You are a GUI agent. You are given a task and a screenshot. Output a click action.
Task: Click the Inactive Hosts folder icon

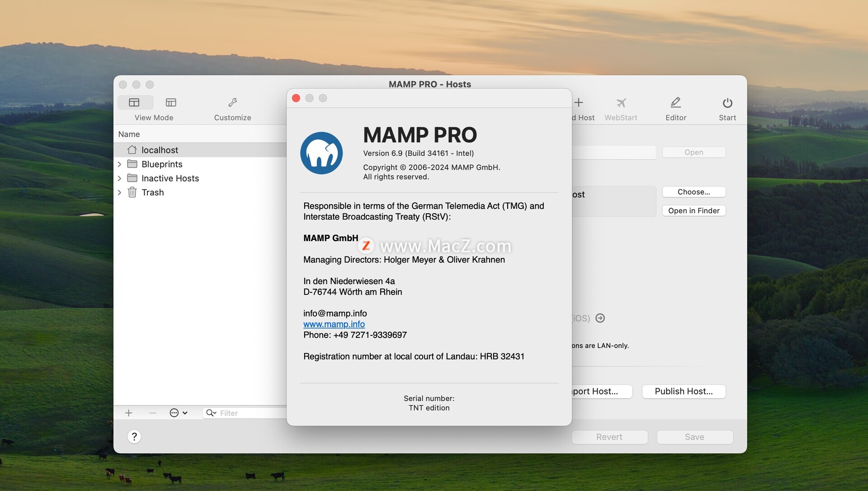tap(132, 177)
